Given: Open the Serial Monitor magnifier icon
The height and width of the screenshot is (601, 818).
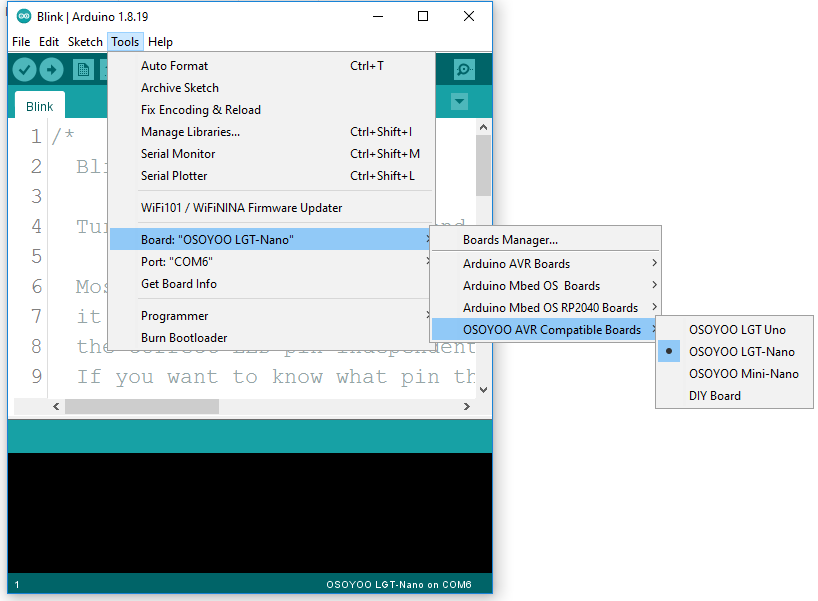Looking at the screenshot, I should 464,69.
